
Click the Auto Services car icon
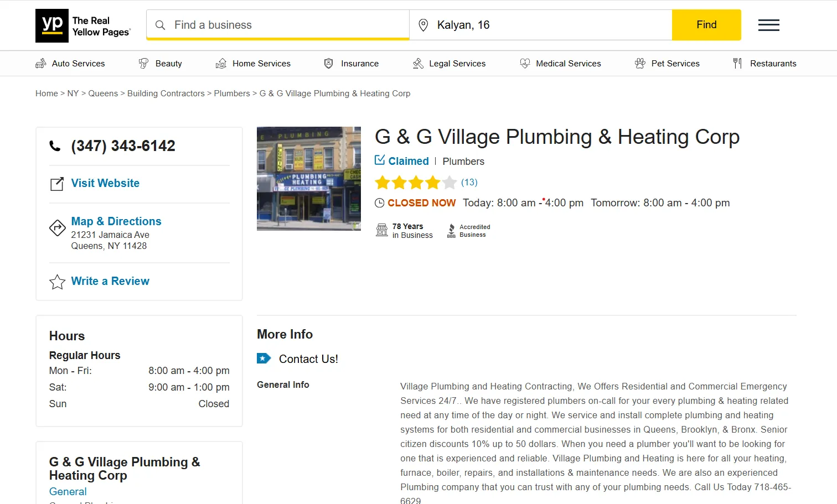click(40, 63)
